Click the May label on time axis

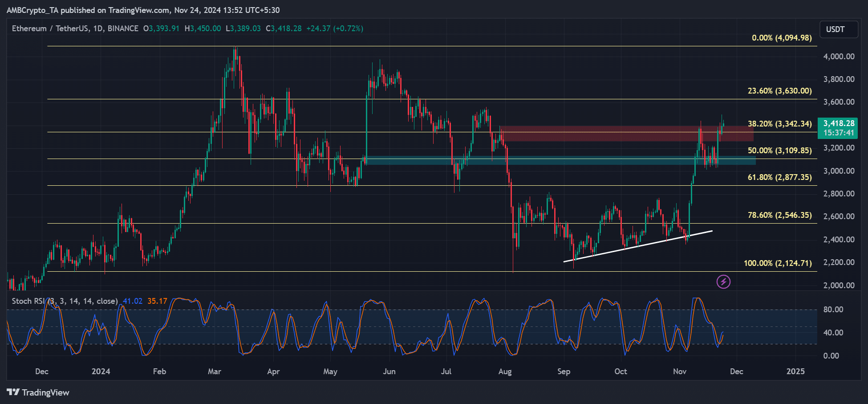click(x=330, y=371)
